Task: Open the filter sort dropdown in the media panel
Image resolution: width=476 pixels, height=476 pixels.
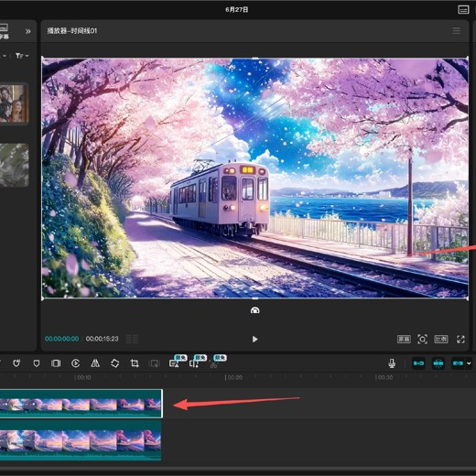Action: pos(22,56)
